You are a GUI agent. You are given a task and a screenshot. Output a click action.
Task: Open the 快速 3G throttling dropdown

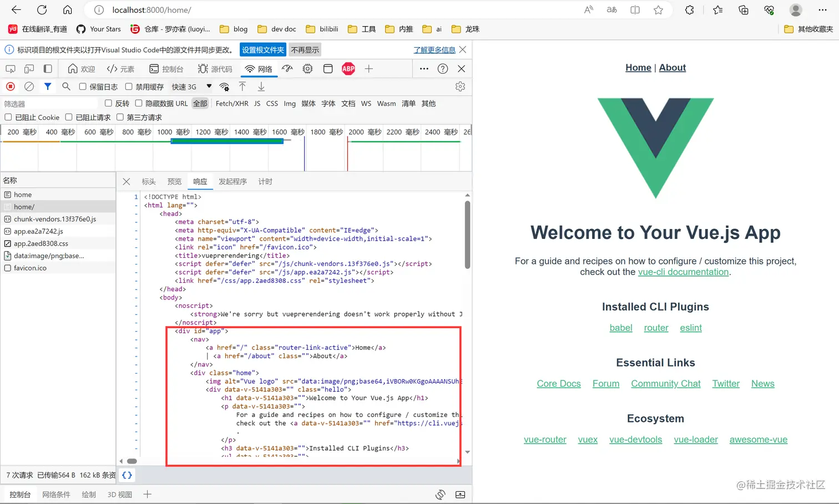(x=191, y=86)
